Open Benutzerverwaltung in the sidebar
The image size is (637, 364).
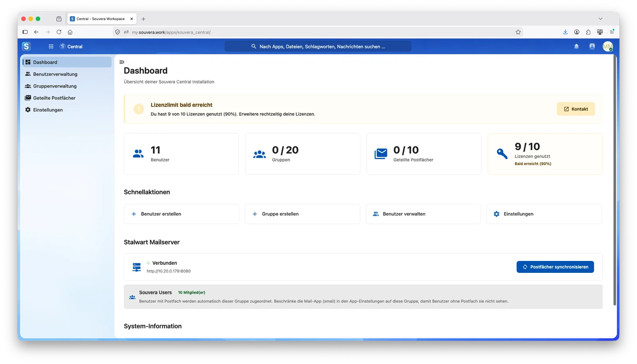click(67, 74)
